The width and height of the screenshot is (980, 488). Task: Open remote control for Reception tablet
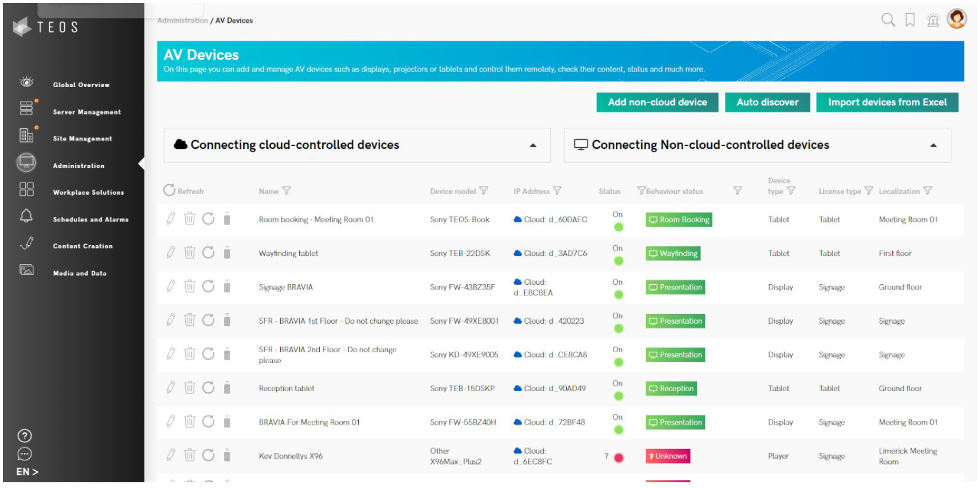pos(227,388)
